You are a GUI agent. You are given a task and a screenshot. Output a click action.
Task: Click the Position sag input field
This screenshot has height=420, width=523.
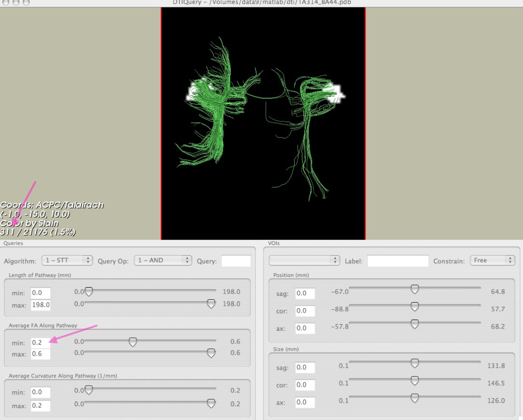[305, 293]
